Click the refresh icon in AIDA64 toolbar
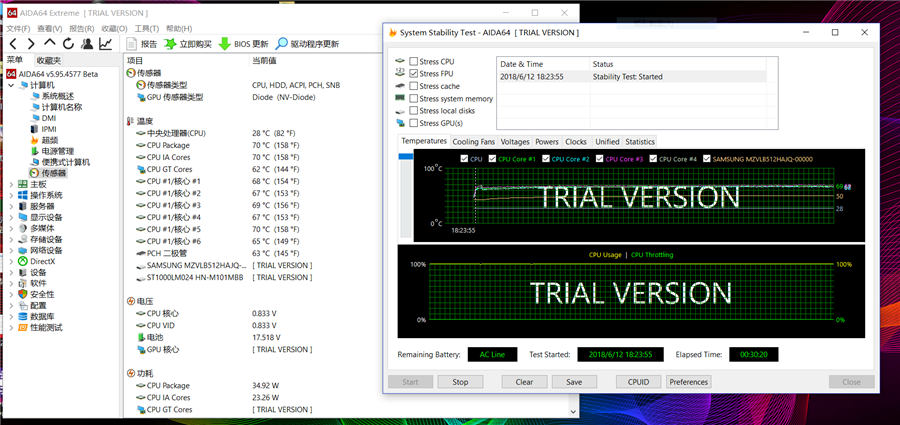This screenshot has height=425, width=900. point(68,44)
